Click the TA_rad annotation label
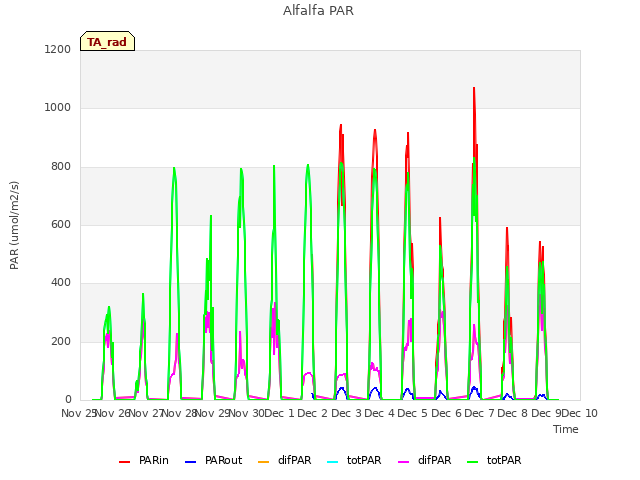This screenshot has height=480, width=640. [x=107, y=41]
